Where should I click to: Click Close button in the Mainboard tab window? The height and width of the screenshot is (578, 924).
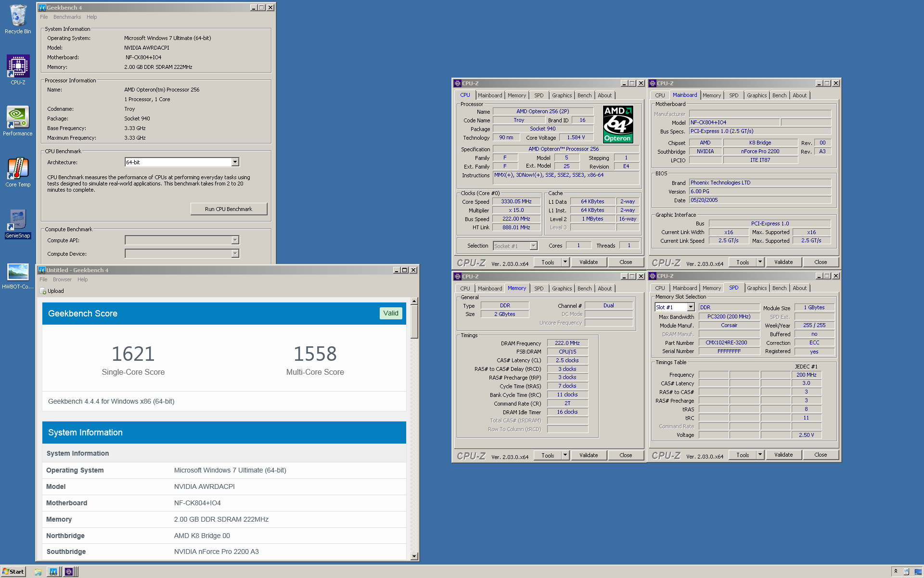coord(821,262)
